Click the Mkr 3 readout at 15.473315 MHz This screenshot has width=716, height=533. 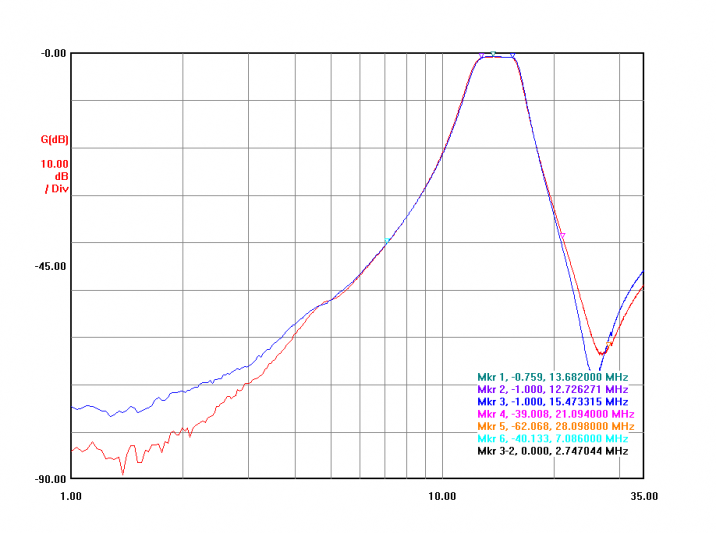click(552, 401)
